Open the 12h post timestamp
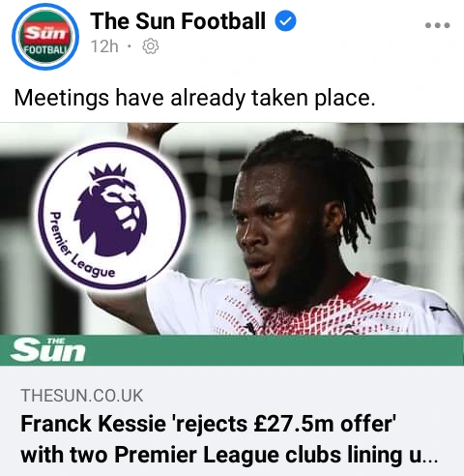The width and height of the screenshot is (464, 476). pos(104,46)
